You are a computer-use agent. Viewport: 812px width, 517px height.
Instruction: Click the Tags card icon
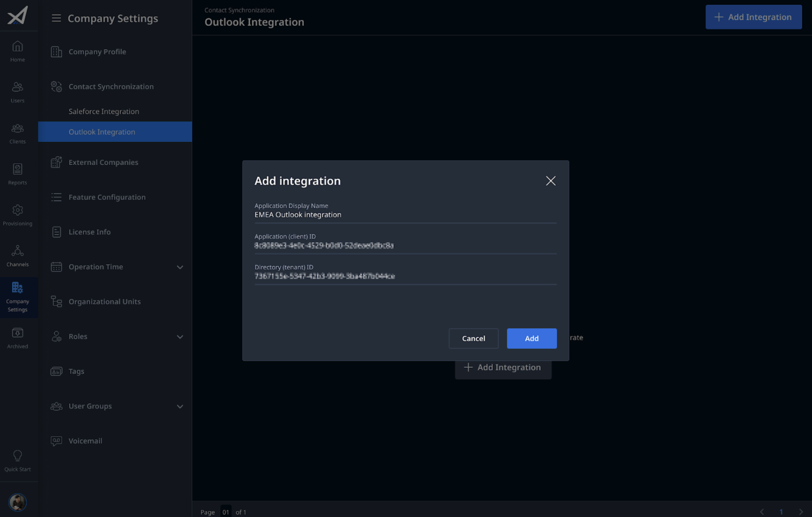(56, 371)
